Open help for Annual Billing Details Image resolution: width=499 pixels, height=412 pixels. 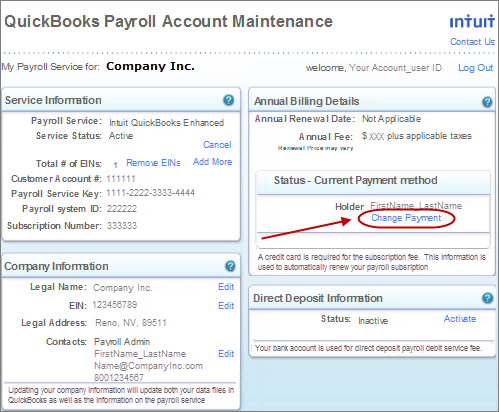pyautogui.click(x=487, y=102)
